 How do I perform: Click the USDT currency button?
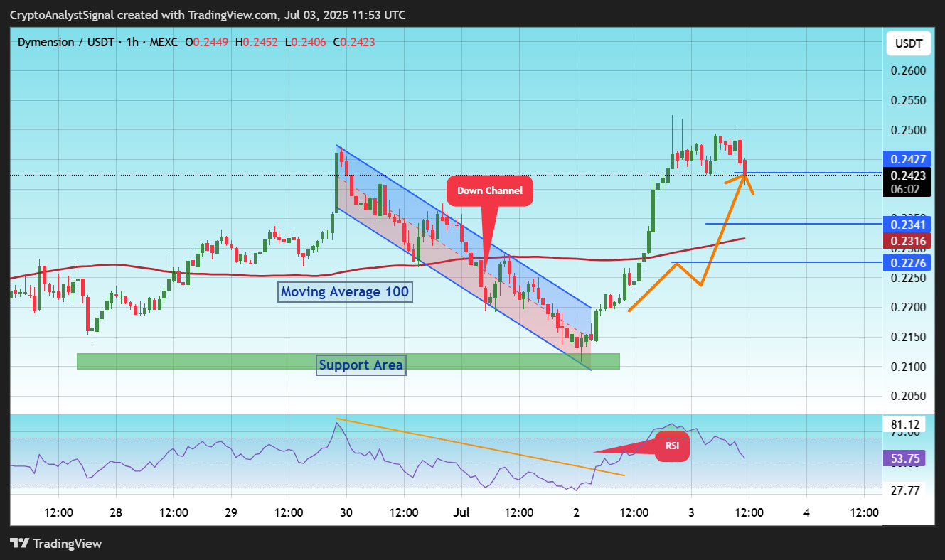click(908, 44)
